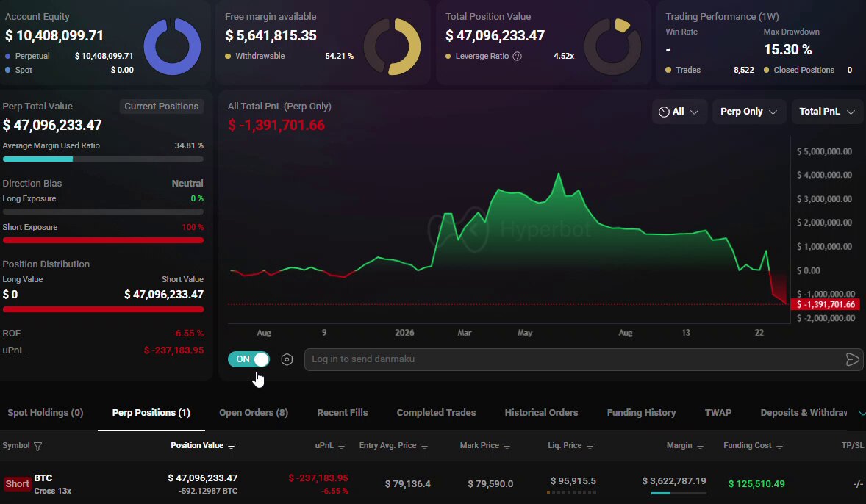This screenshot has height=504, width=866.
Task: Click the send danmaku arrow icon
Action: (852, 360)
